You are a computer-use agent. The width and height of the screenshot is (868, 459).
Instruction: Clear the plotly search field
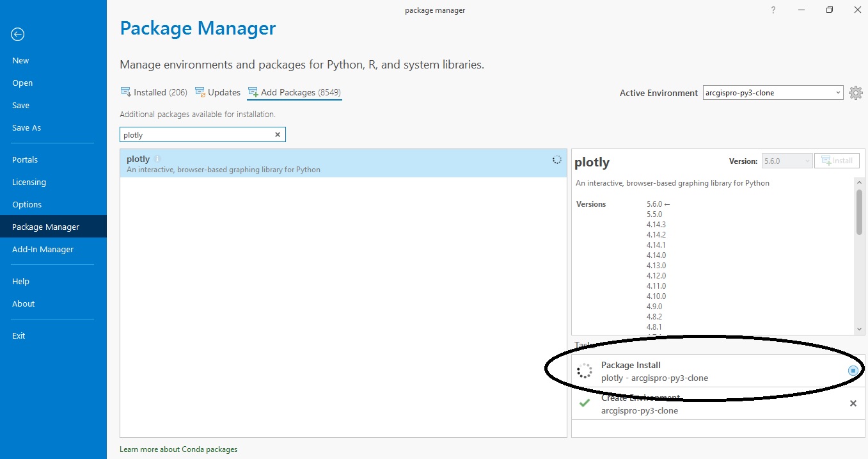(x=277, y=134)
